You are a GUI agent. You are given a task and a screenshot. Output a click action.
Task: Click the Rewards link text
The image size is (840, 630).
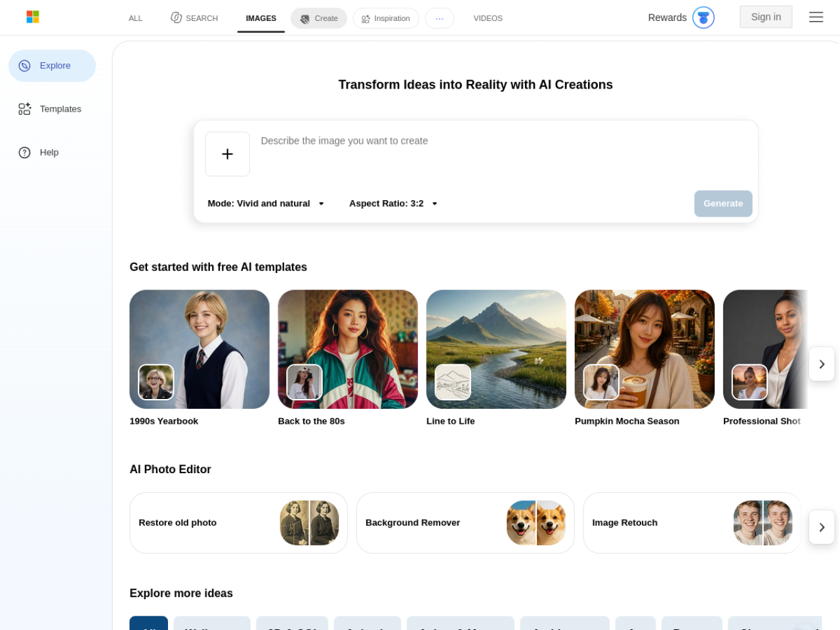point(667,18)
